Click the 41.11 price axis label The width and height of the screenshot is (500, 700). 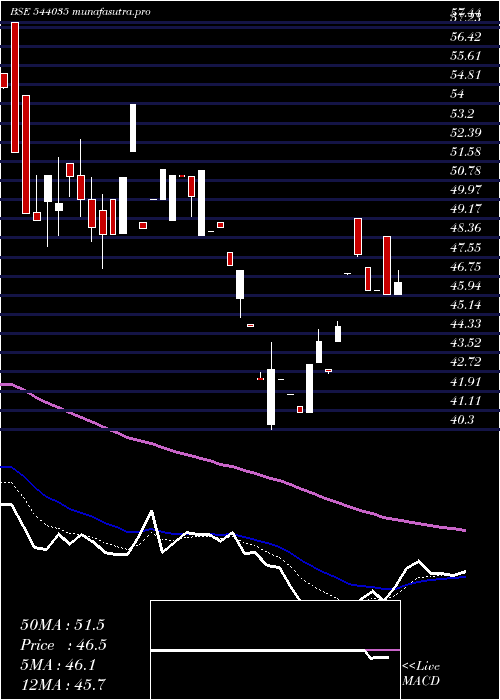click(x=466, y=401)
